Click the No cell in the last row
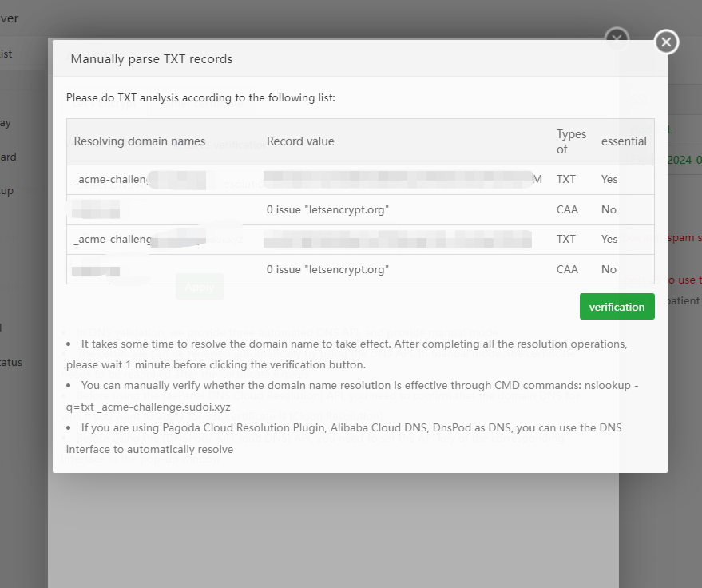The image size is (702, 588). 609,269
